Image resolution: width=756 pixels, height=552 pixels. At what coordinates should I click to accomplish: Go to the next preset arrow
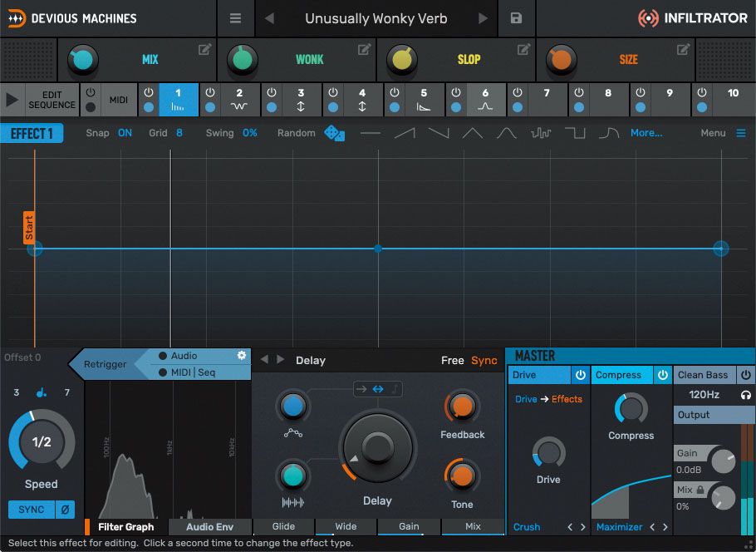point(483,18)
